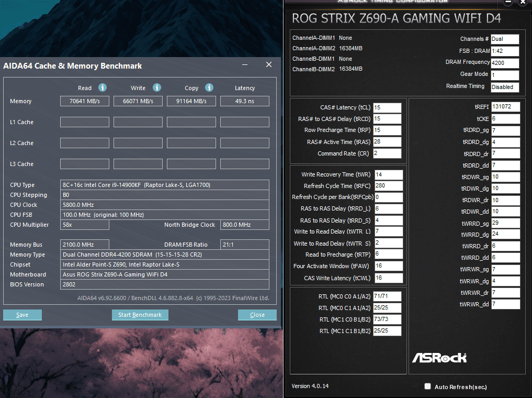Click the CPU Multiplier 58x field
This screenshot has height=398, width=532.
coord(85,225)
